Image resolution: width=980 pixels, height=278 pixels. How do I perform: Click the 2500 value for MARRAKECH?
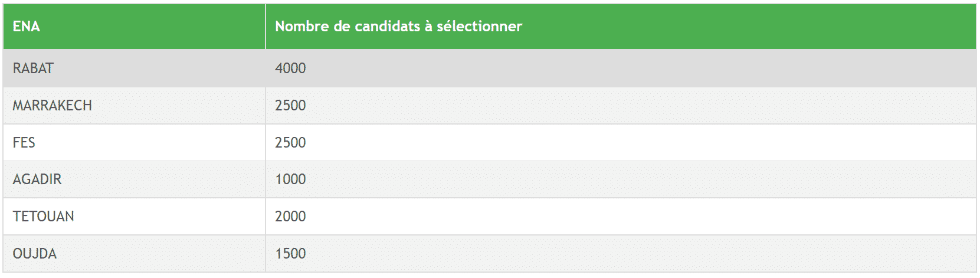pyautogui.click(x=290, y=106)
